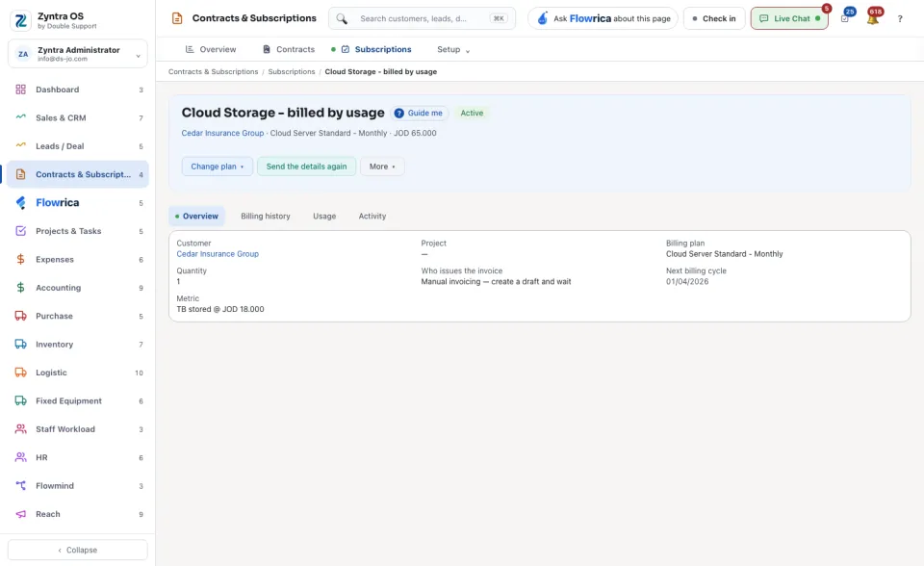Open Sales & CRM in sidebar

click(78, 117)
